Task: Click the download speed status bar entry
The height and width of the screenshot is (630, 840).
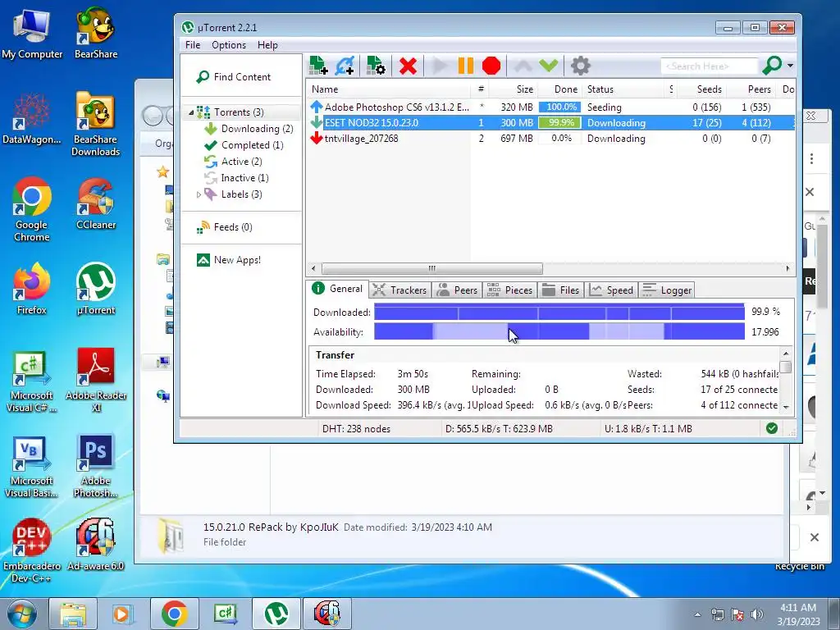Action: (499, 429)
